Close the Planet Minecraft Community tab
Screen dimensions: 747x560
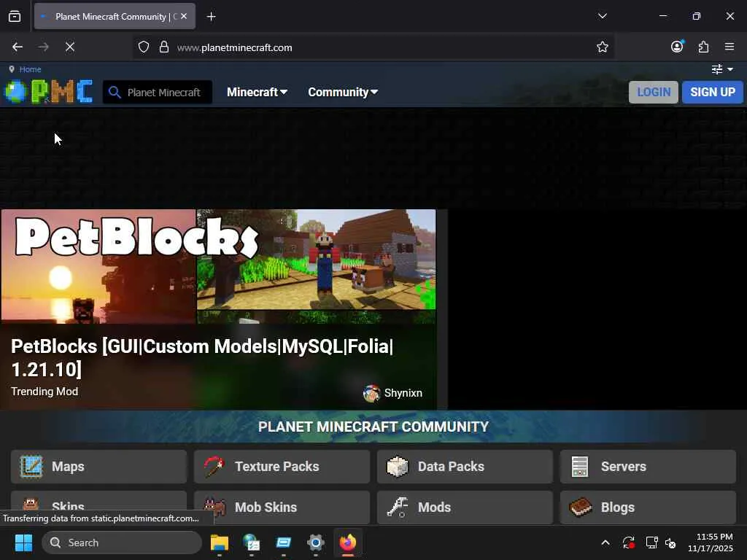tap(184, 16)
